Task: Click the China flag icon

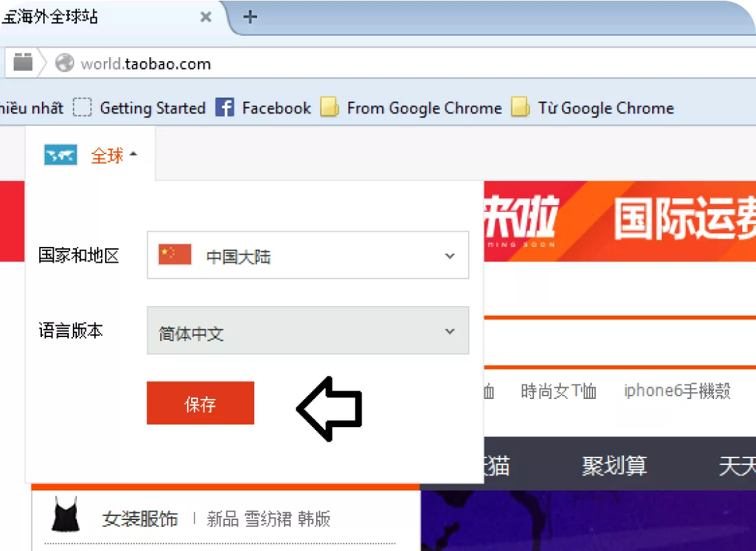Action: [175, 255]
